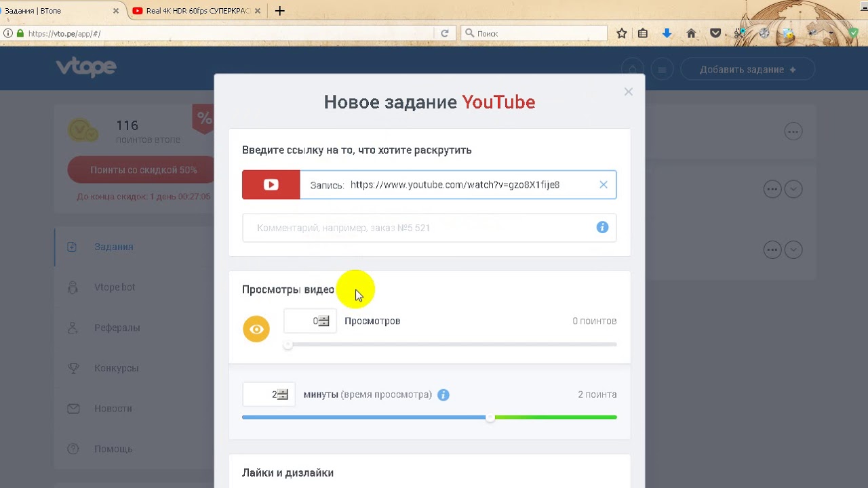This screenshot has height=488, width=868.
Task: Click the Pocket toolbar icon
Action: click(715, 33)
